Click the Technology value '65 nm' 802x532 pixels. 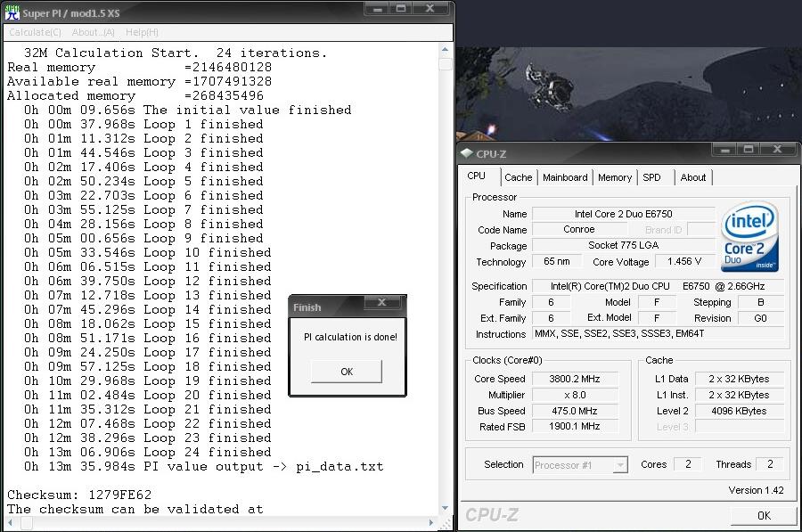pyautogui.click(x=556, y=261)
